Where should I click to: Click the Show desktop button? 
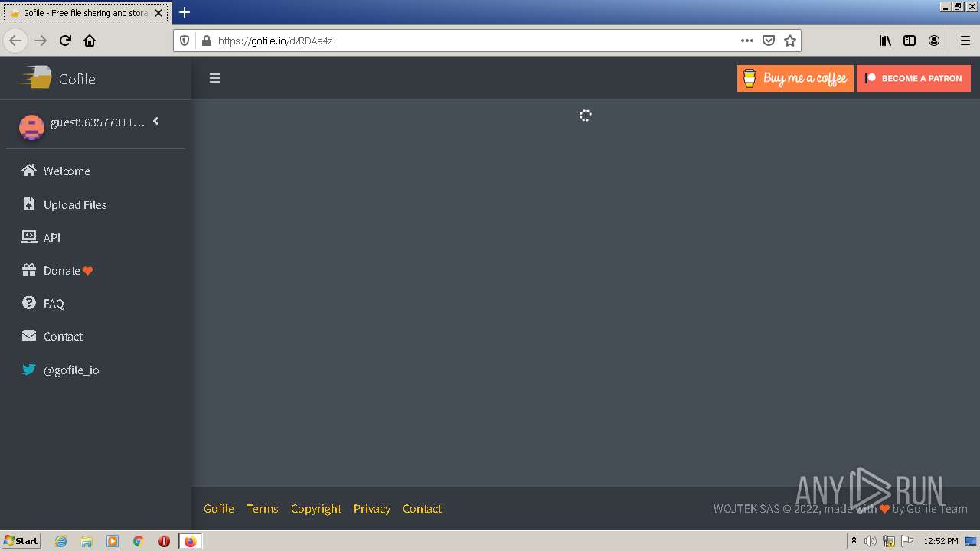pyautogui.click(x=971, y=541)
